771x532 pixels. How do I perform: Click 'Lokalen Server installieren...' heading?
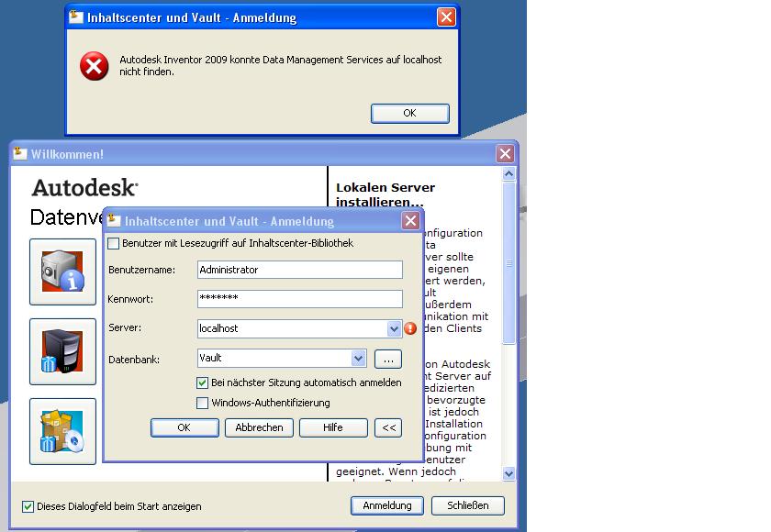click(385, 194)
